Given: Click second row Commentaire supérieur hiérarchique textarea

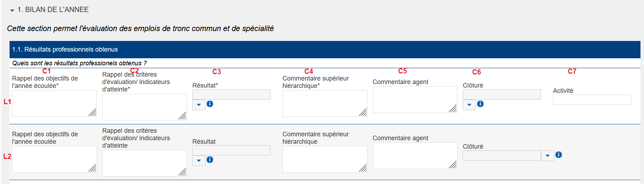Looking at the screenshot, I should [324, 159].
